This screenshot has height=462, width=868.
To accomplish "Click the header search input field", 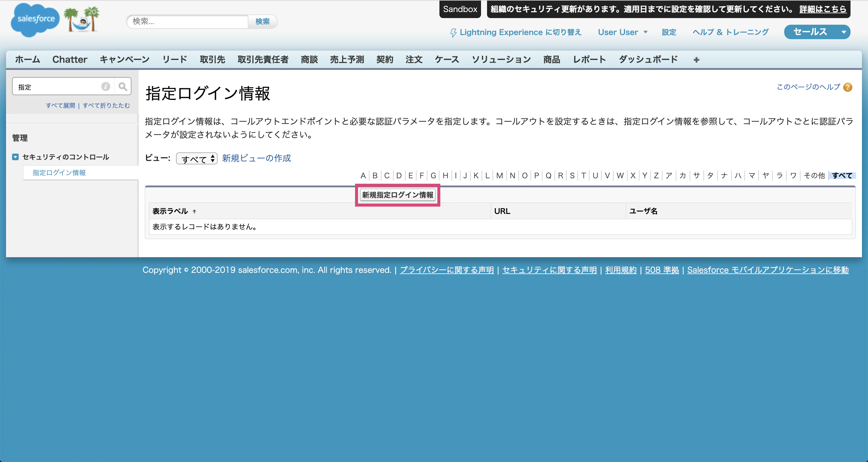I will [x=187, y=22].
